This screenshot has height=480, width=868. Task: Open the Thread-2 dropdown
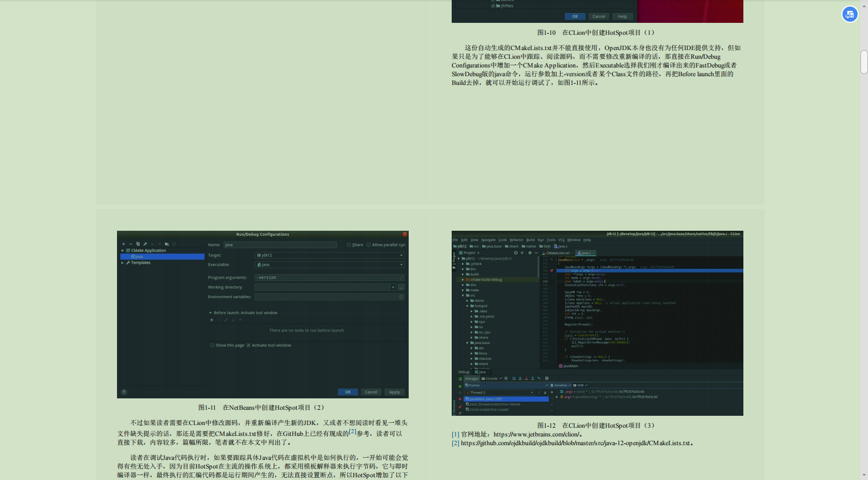(x=500, y=392)
